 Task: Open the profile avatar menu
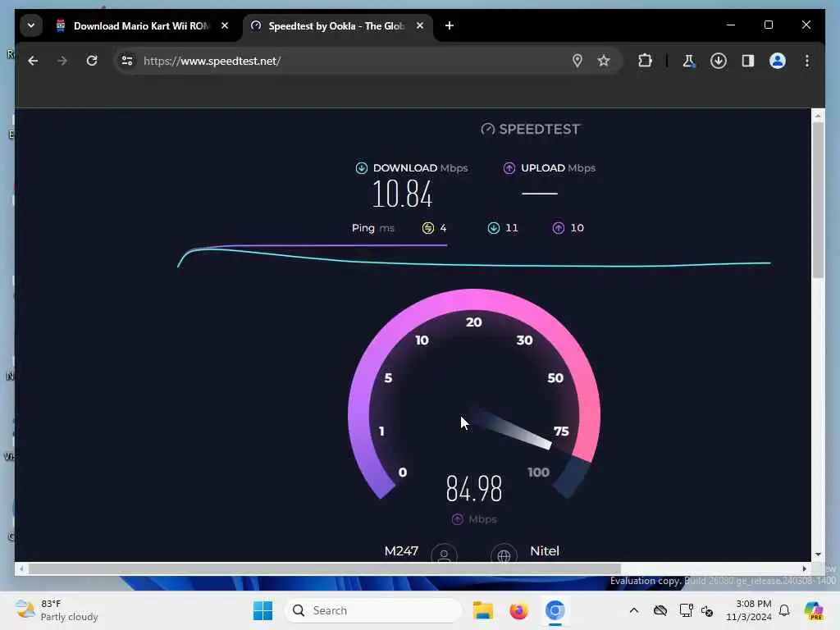(x=778, y=61)
